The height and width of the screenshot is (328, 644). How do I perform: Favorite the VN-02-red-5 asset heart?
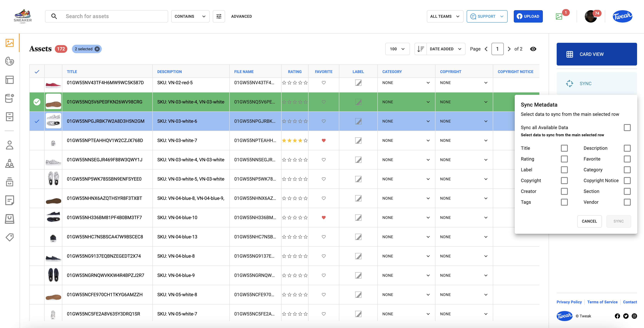tap(324, 83)
